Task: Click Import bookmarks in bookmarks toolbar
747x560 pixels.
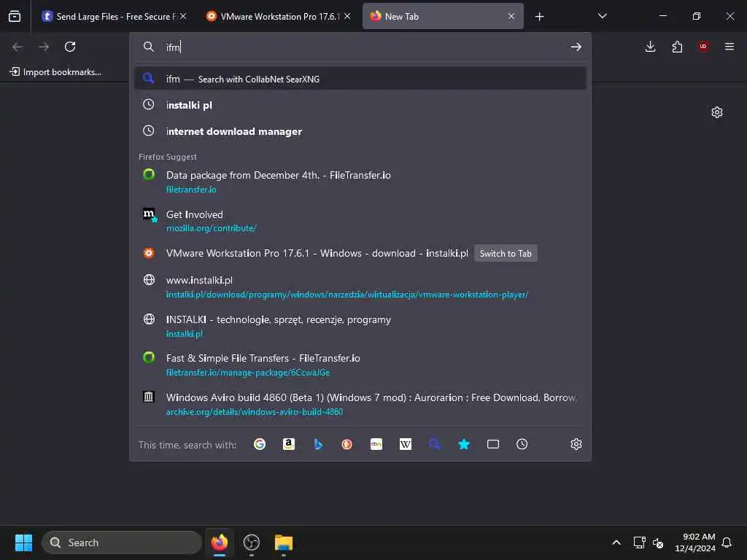Action: (x=55, y=72)
